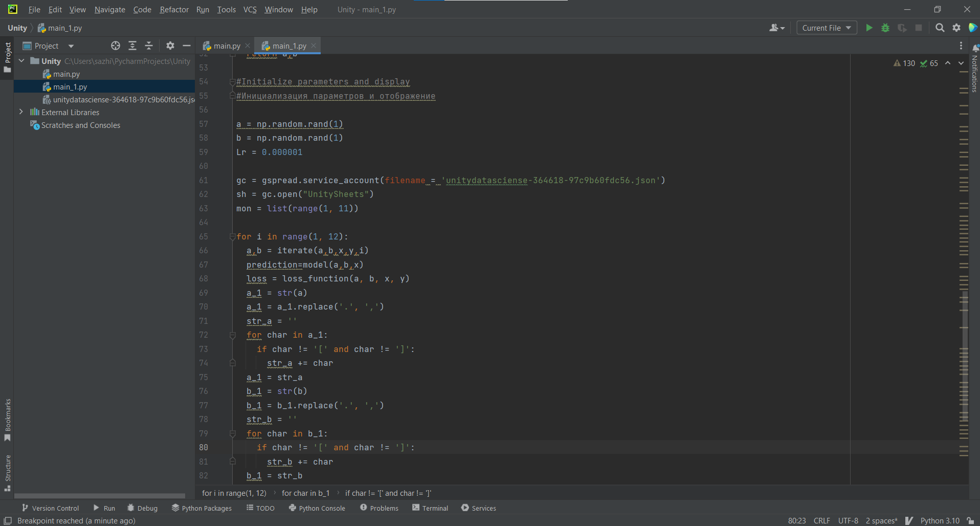This screenshot has width=980, height=526.
Task: Go to previous highlighted error arrow
Action: pyautogui.click(x=948, y=63)
